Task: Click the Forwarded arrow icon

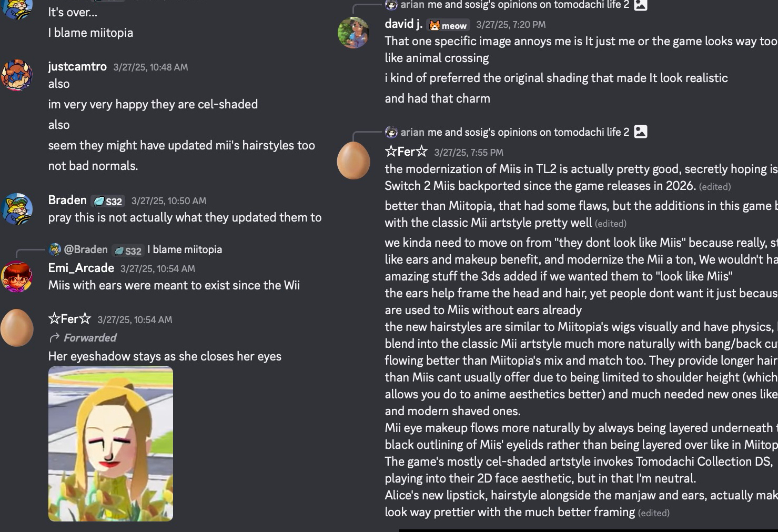Action: (54, 338)
